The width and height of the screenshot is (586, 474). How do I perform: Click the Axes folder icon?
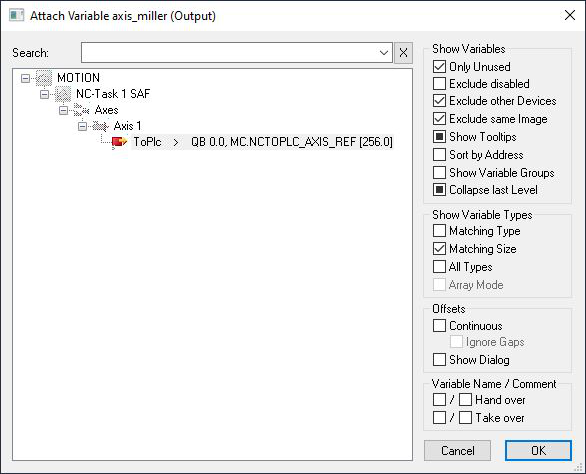point(81,110)
